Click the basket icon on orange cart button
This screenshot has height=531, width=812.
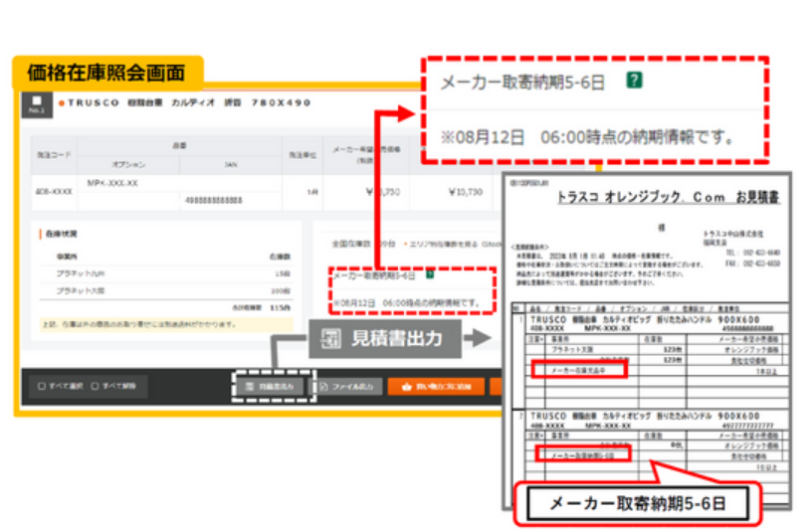[407, 387]
